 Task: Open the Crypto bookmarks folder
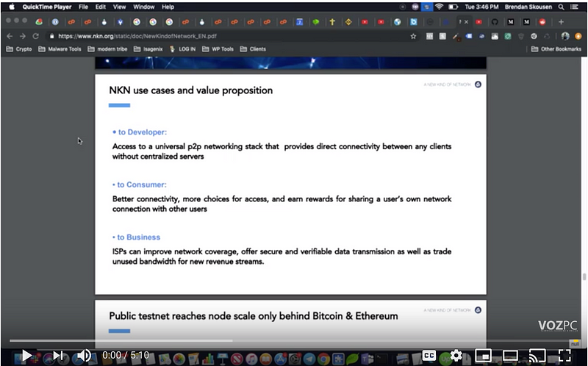(x=19, y=49)
